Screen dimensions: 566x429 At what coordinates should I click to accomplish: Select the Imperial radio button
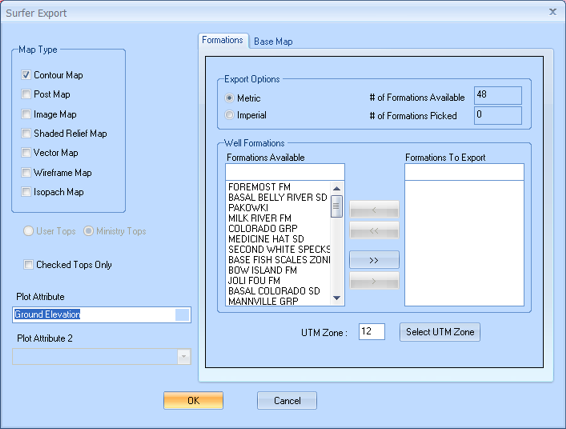point(229,115)
